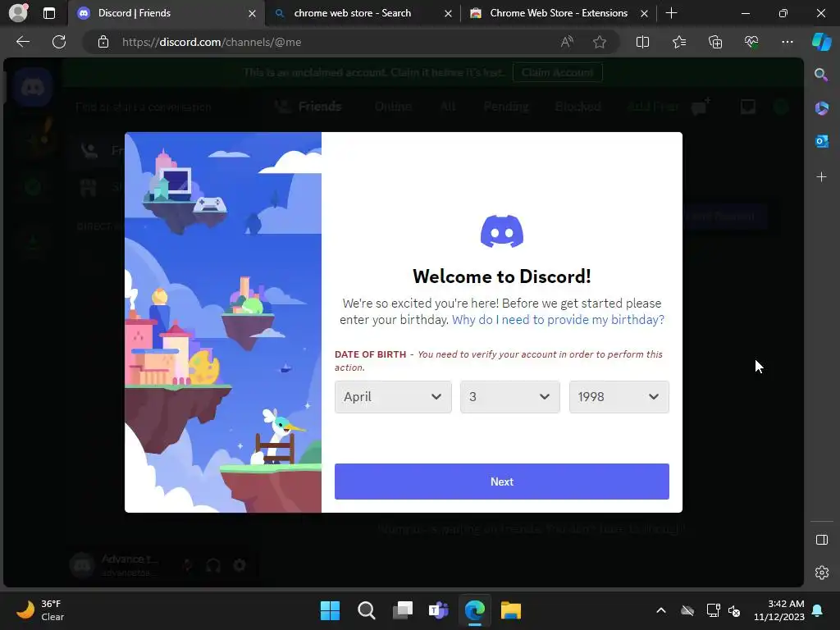Add a new app to sidebar
Image resolution: width=840 pixels, height=630 pixels.
pos(821,177)
